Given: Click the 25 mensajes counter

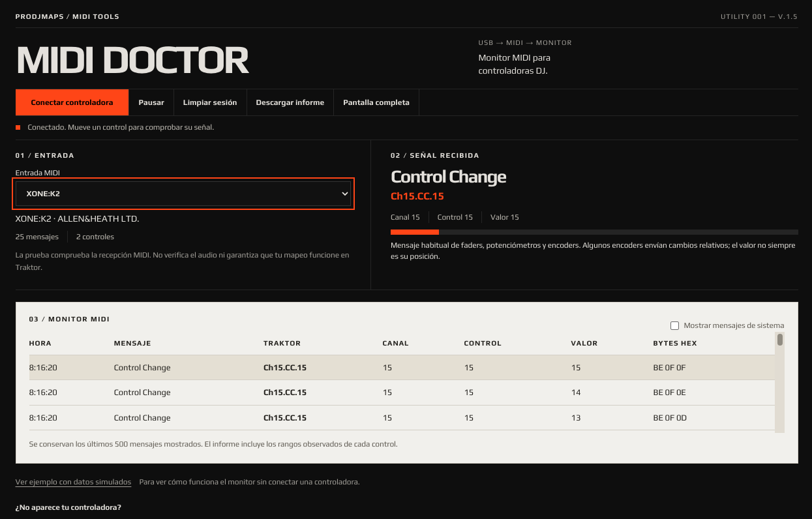Looking at the screenshot, I should coord(37,237).
